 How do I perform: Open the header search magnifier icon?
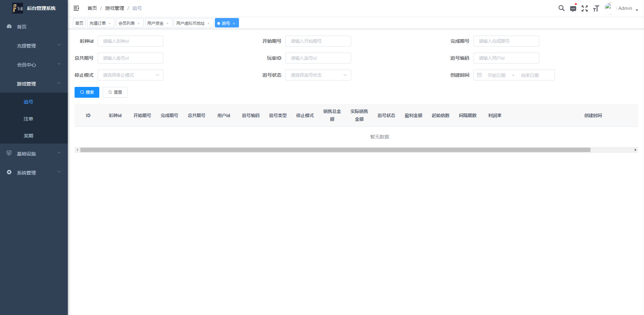561,8
